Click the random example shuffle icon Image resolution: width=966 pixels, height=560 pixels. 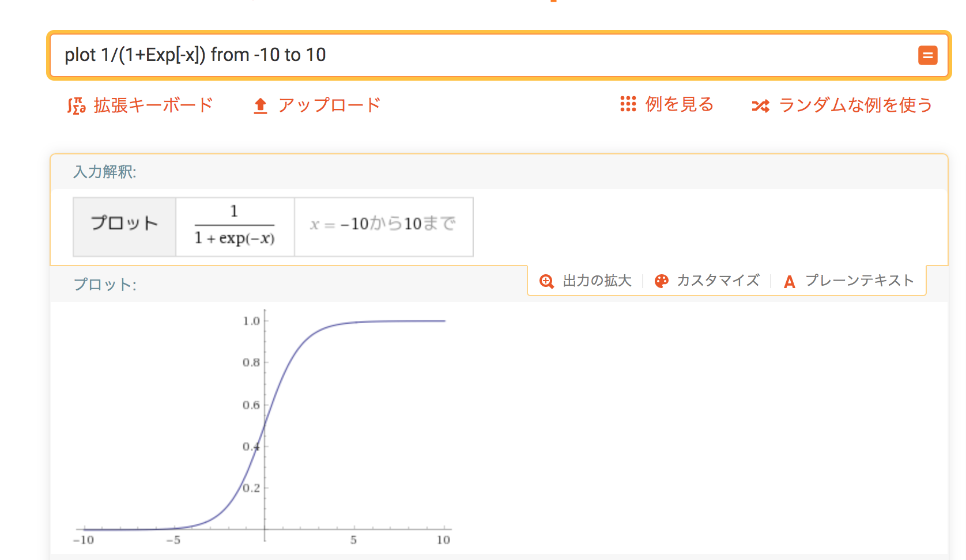pos(761,105)
